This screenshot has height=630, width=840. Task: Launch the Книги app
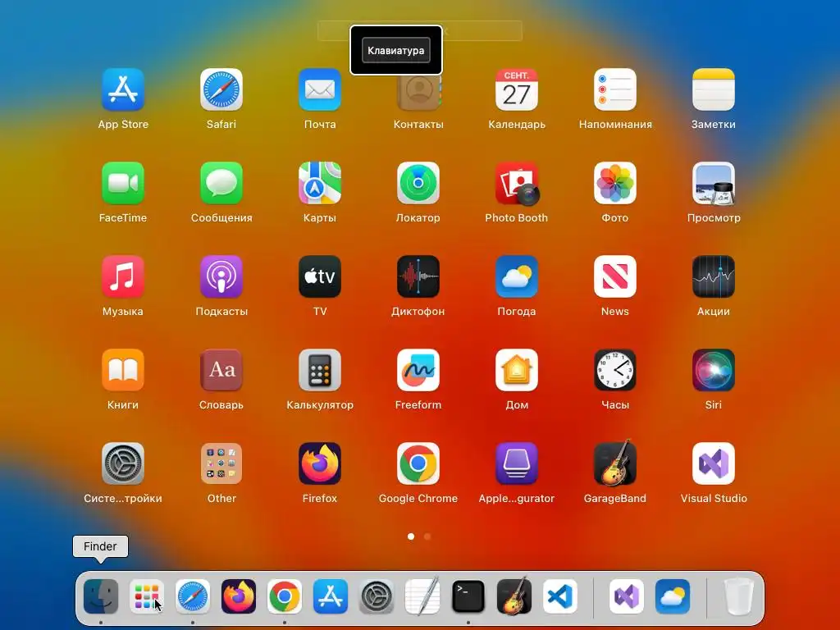coord(123,370)
